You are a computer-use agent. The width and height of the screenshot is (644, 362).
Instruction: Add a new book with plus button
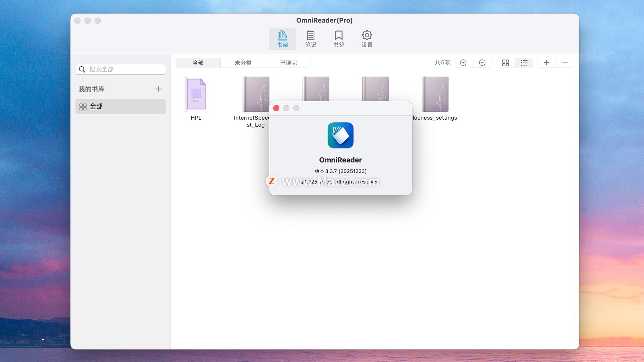pyautogui.click(x=546, y=63)
